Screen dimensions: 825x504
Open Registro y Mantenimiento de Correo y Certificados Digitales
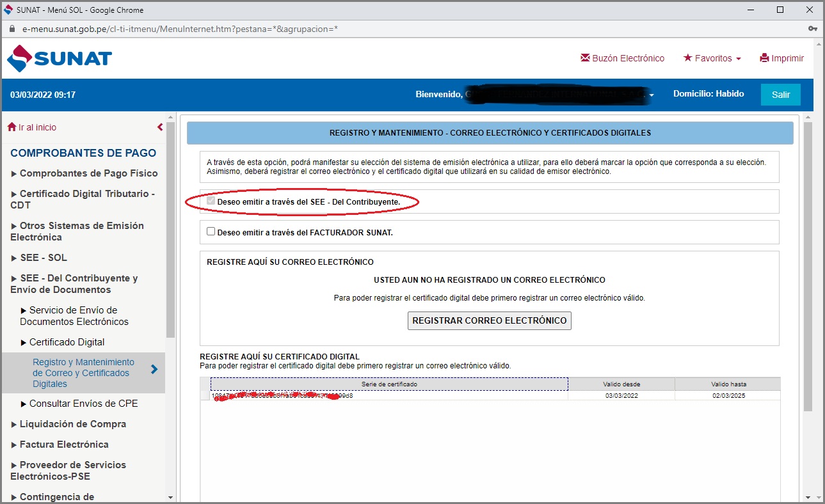point(83,373)
